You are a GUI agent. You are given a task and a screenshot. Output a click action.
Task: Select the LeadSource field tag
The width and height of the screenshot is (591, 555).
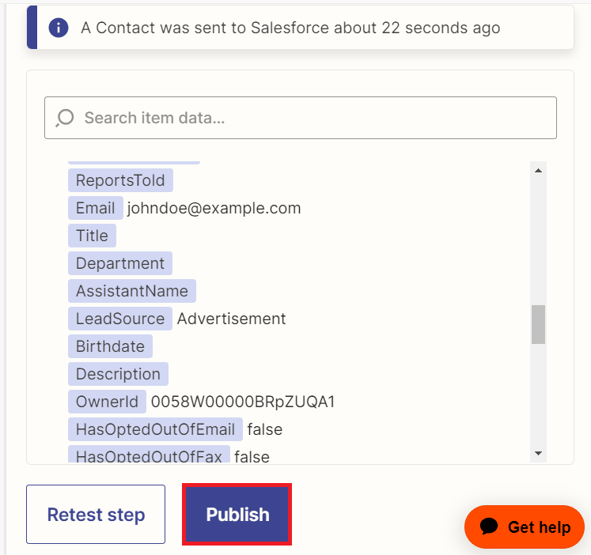(120, 319)
